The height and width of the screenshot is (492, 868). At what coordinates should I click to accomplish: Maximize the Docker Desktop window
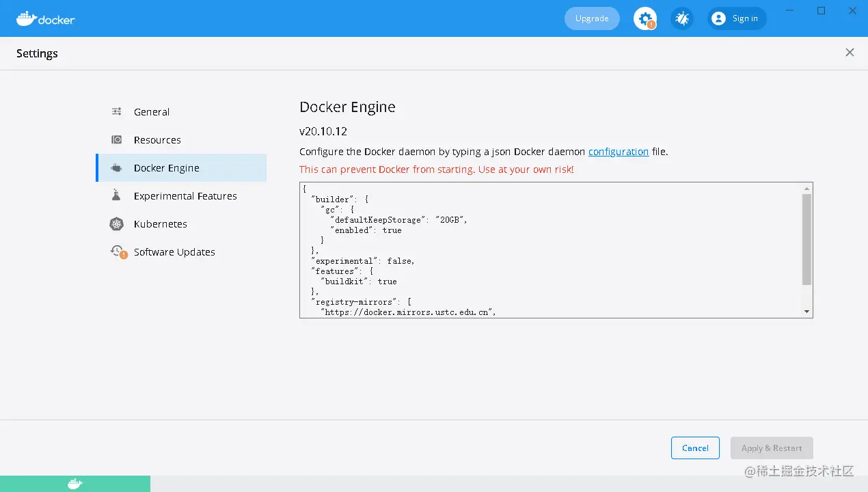(x=822, y=11)
